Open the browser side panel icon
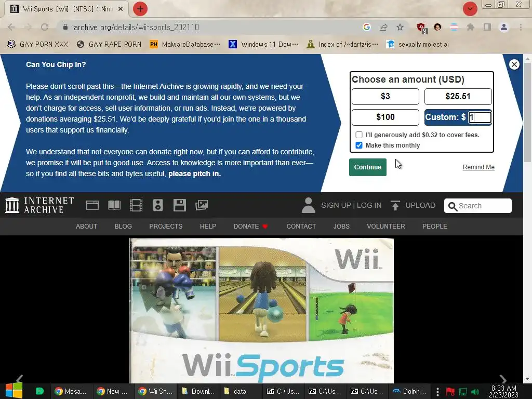Screen dimensions: 532x399 click(487, 27)
